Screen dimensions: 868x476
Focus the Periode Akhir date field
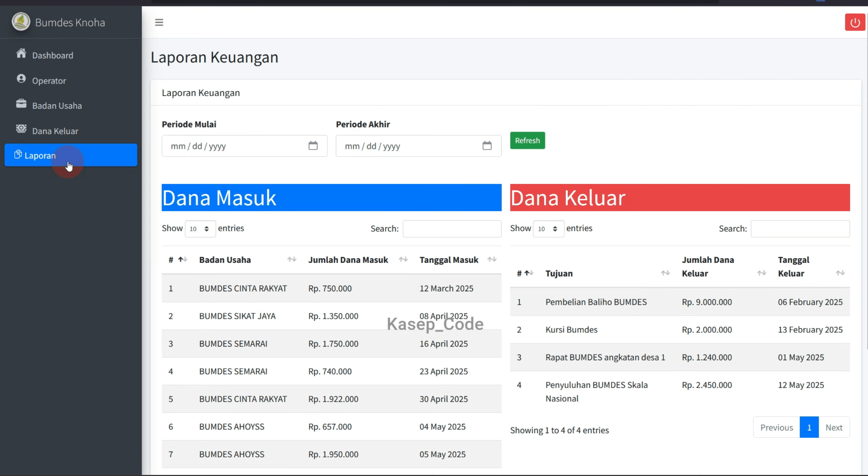(x=418, y=146)
